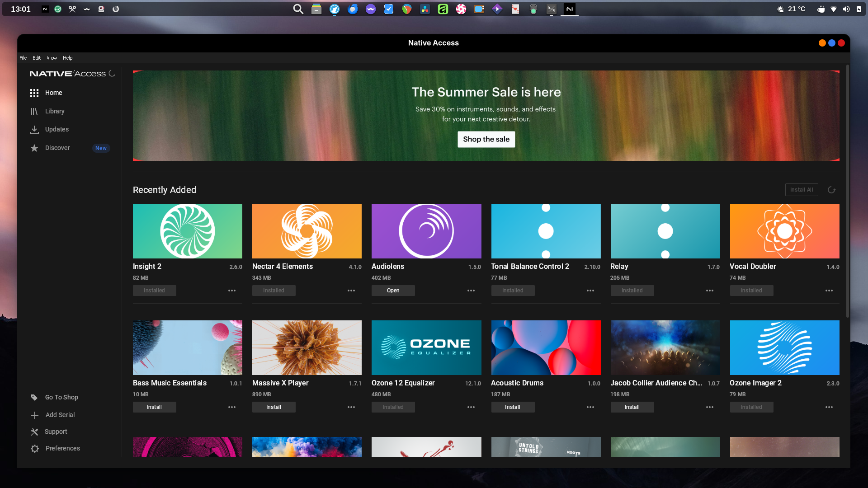Click the Support link in sidebar
This screenshot has width=868, height=488.
[x=56, y=432]
